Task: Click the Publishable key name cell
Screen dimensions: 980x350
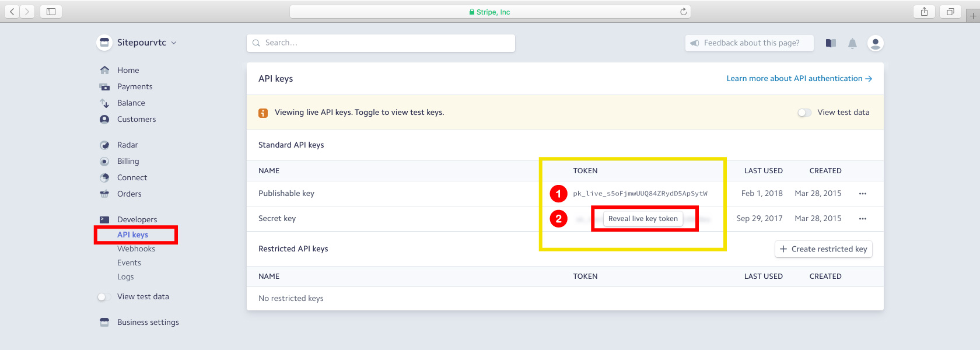Action: (x=286, y=194)
